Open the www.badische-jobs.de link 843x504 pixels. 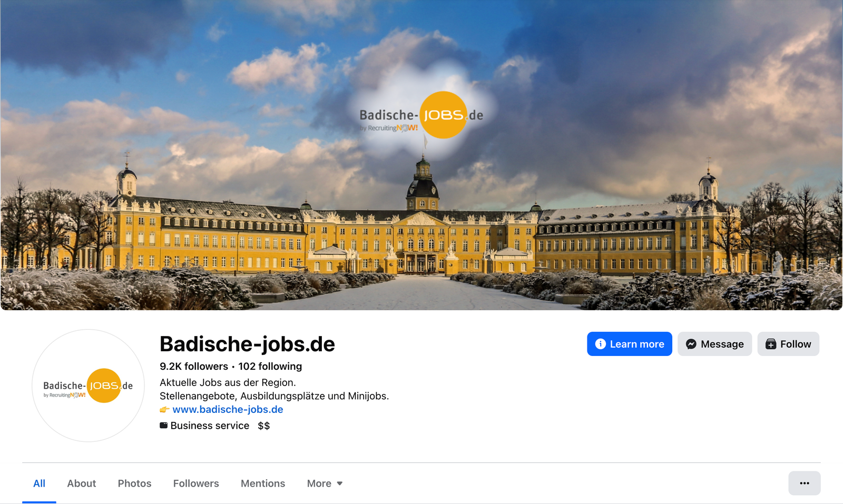(228, 409)
